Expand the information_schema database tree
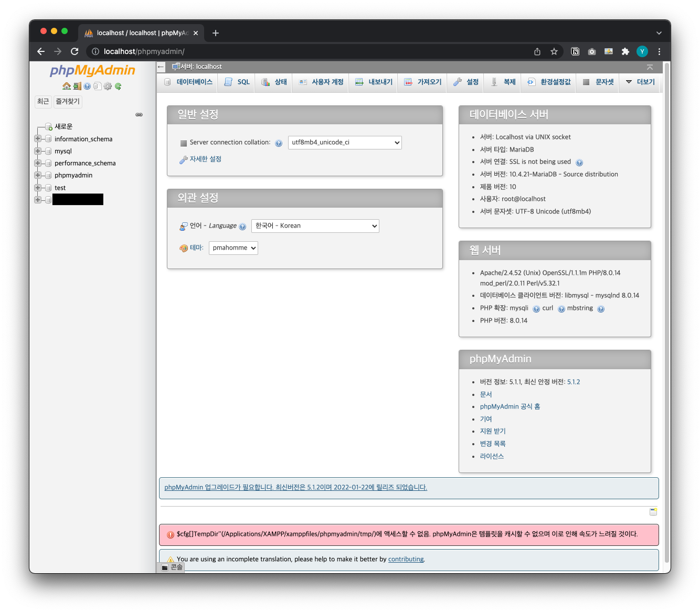Viewport: 700px width, 612px height. [x=38, y=139]
